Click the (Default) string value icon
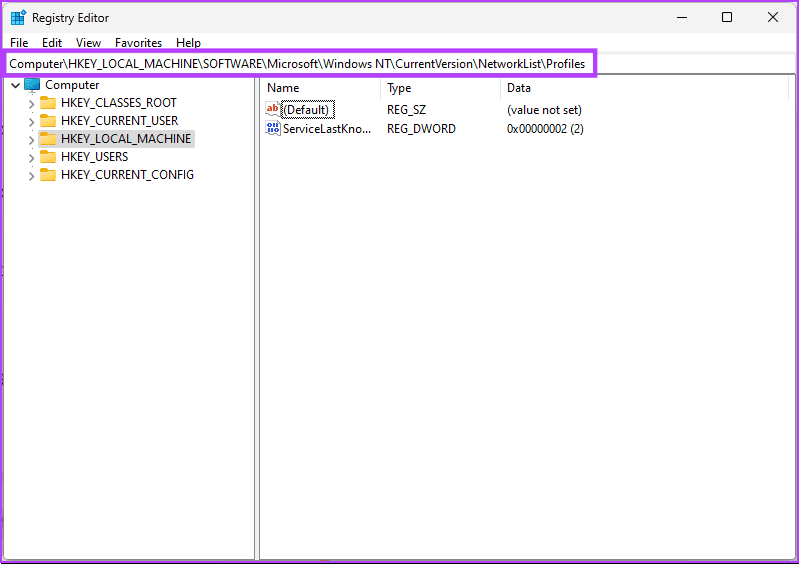Image resolution: width=799 pixels, height=564 pixels. 273,109
